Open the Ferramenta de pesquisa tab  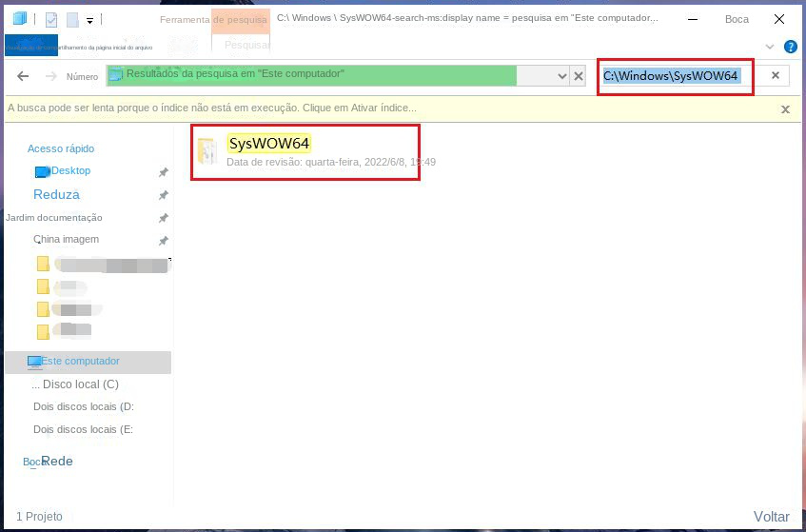click(x=213, y=20)
